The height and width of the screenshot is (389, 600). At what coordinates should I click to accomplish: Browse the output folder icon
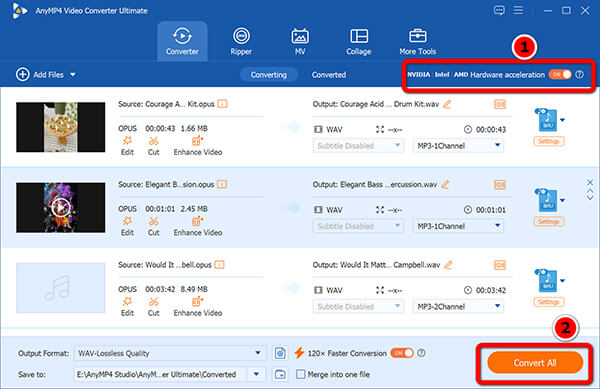click(280, 374)
